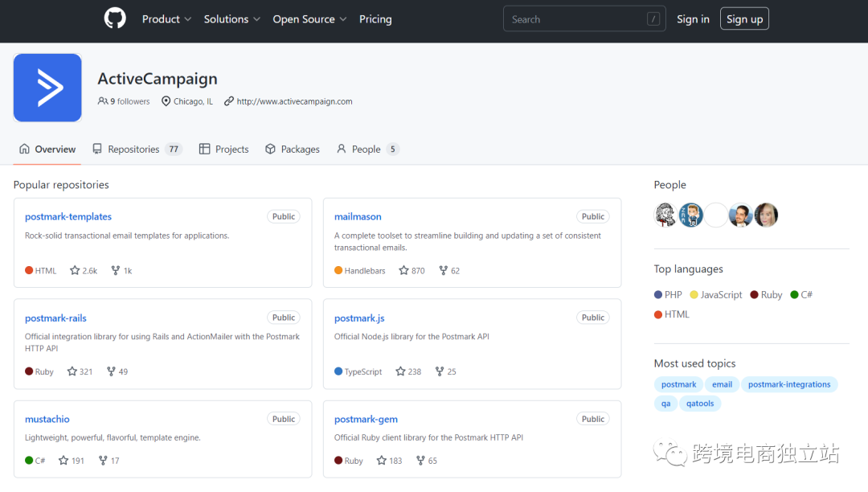Viewport: 868px width, 492px height.
Task: Filter by PHP in Top languages
Action: click(x=668, y=294)
